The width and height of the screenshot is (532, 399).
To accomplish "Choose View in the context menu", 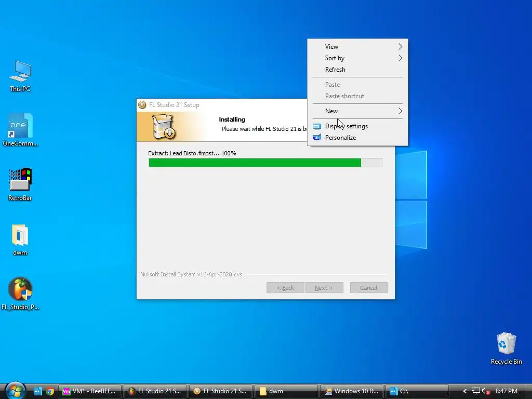I will click(x=357, y=46).
